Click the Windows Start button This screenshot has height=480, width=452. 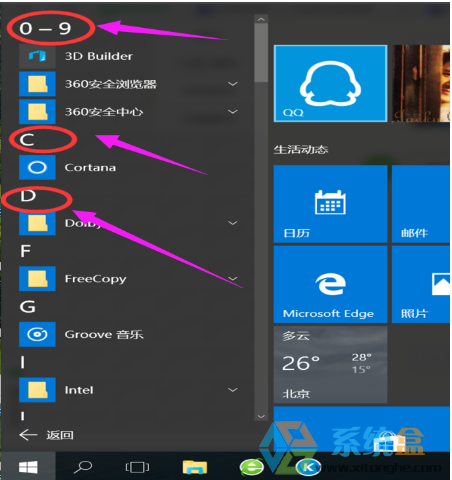pos(28,467)
